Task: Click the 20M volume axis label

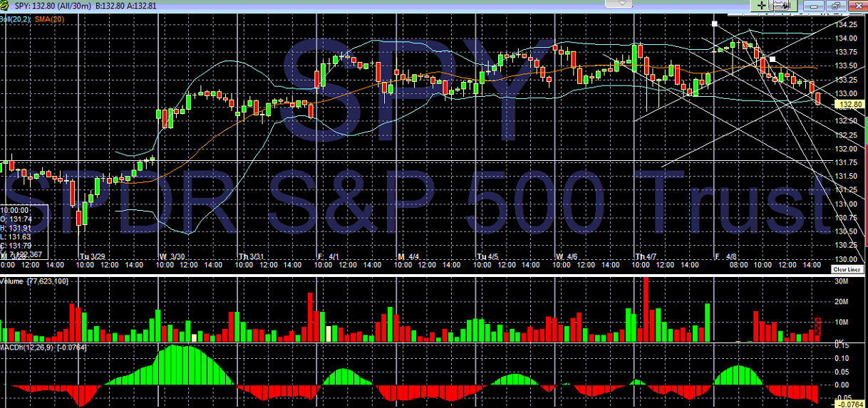Action: pos(843,301)
